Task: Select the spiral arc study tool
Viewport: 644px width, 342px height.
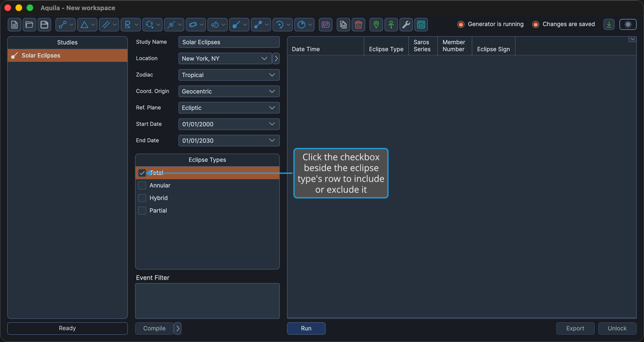Action: pyautogui.click(x=279, y=25)
